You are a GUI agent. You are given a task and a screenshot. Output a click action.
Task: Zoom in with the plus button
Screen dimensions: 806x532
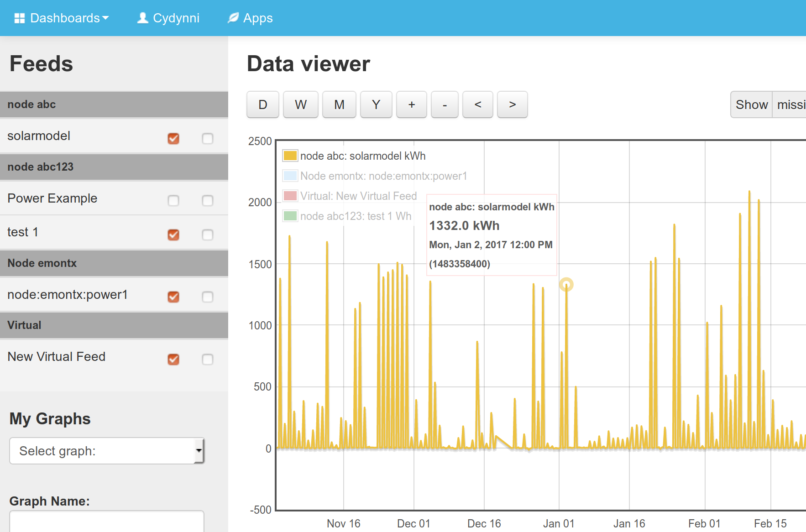pos(412,104)
